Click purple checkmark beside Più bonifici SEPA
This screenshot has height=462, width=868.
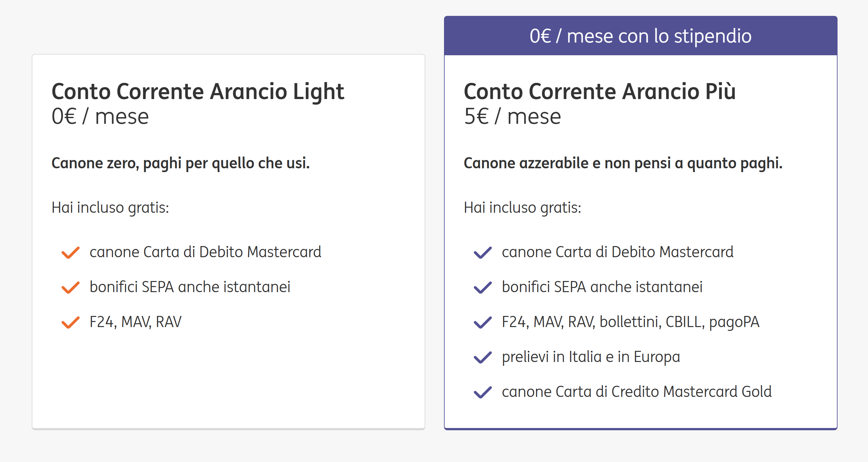click(x=482, y=288)
